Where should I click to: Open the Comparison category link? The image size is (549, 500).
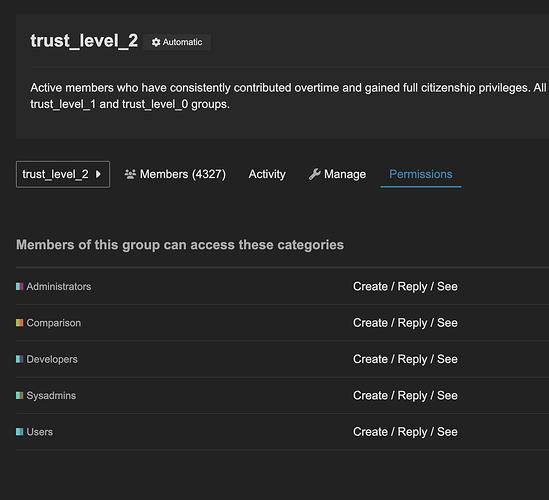(x=54, y=323)
